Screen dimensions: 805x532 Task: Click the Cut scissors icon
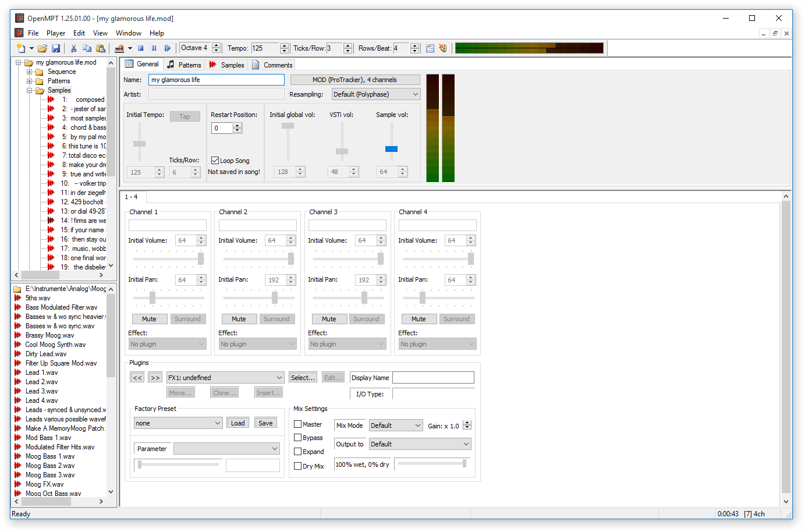click(x=74, y=48)
